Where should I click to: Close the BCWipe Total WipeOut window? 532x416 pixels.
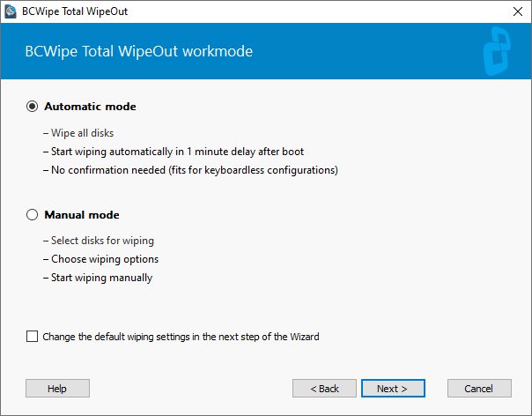[518, 11]
